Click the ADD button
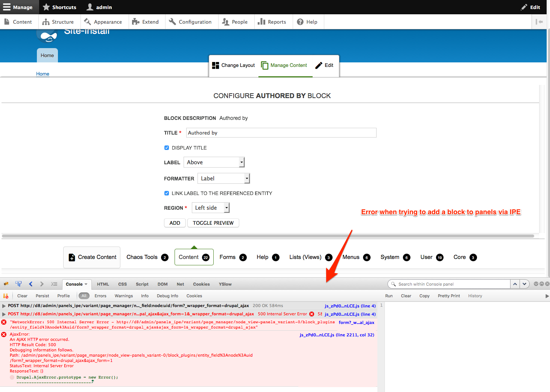The image size is (550, 392). point(175,223)
